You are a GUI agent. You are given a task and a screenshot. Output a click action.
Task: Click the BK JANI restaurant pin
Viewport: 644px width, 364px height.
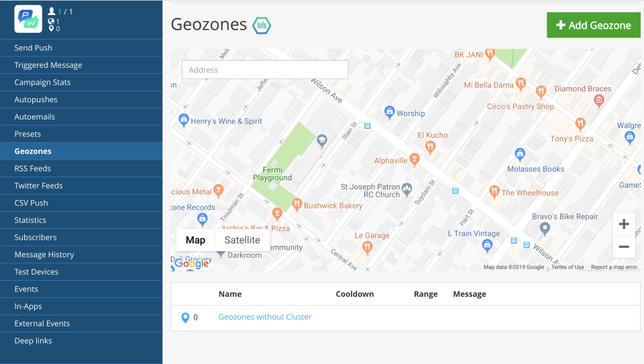tap(490, 54)
